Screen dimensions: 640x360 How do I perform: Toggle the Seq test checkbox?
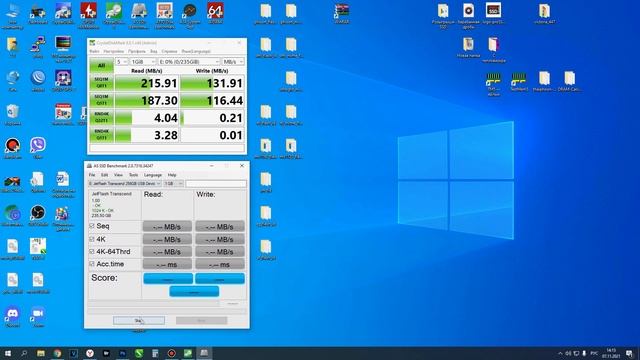(x=92, y=226)
